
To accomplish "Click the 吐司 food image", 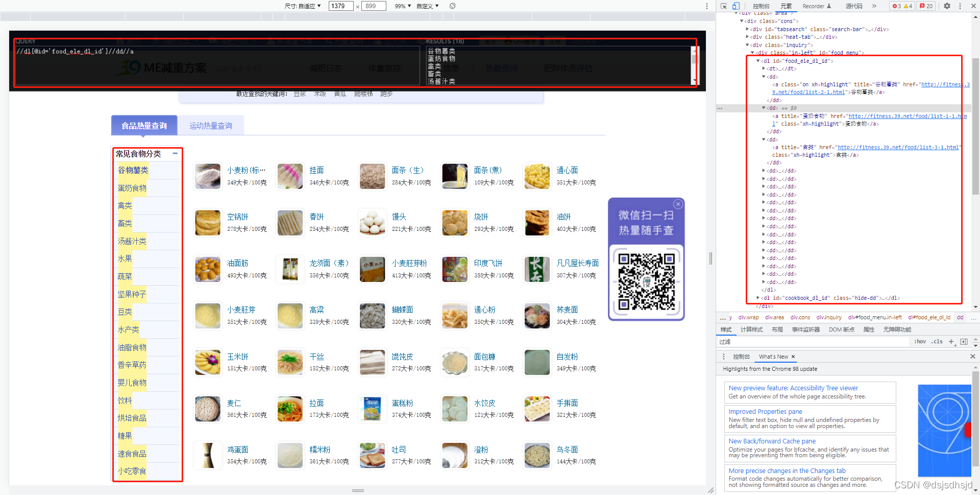I will 373,456.
